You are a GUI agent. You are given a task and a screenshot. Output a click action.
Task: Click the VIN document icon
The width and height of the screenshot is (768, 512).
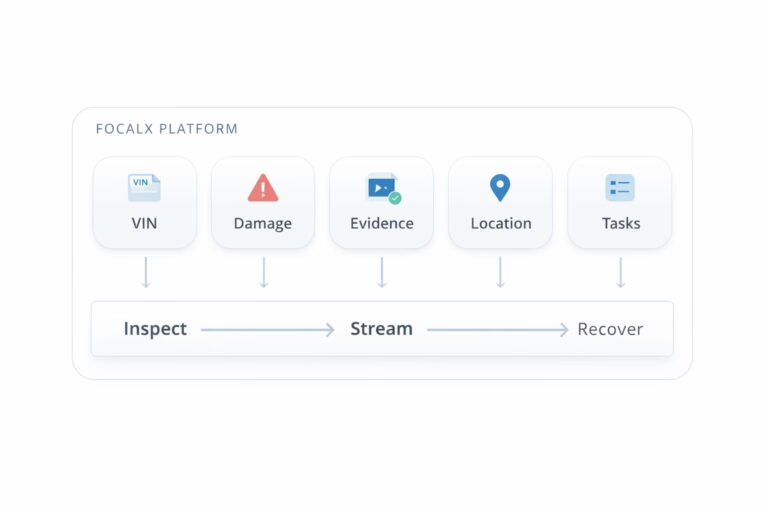pyautogui.click(x=144, y=187)
